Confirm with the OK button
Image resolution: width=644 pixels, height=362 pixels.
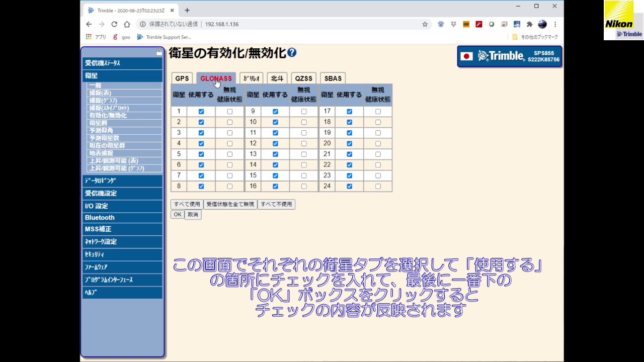pos(178,215)
